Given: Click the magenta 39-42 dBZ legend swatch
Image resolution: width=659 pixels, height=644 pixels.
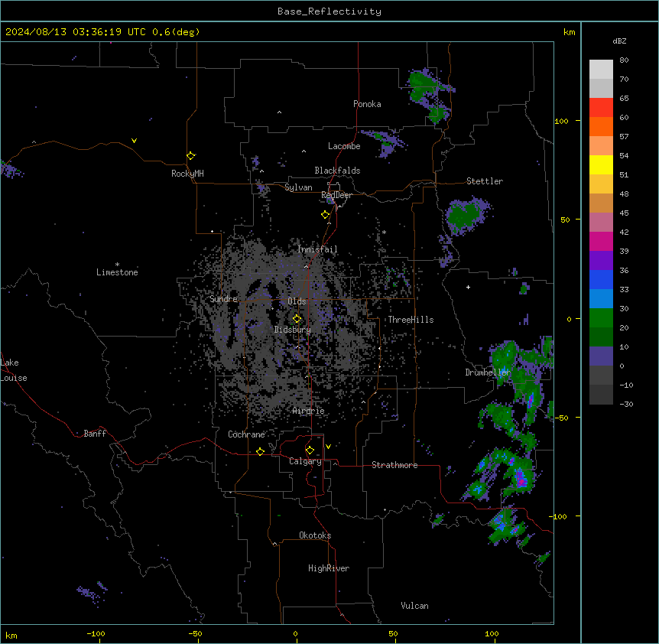Looking at the screenshot, I should coord(601,241).
